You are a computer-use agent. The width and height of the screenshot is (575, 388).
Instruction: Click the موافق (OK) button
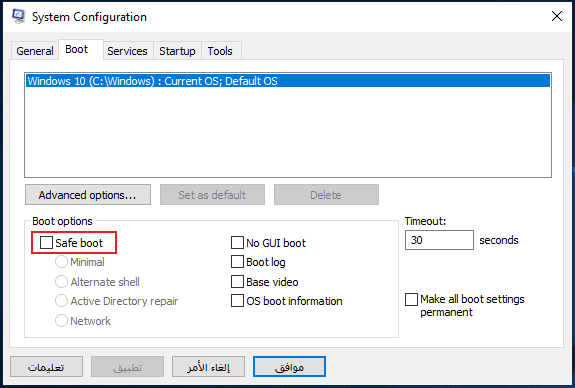(289, 367)
